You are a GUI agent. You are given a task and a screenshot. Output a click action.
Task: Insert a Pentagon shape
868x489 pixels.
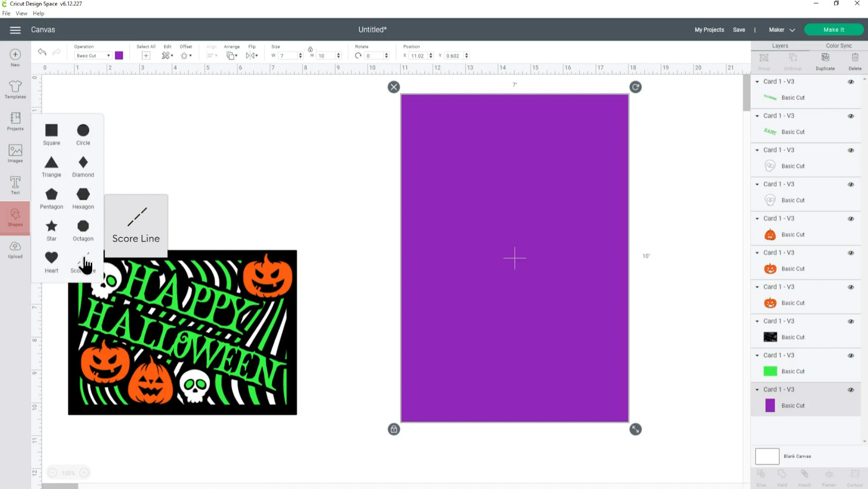tap(51, 198)
